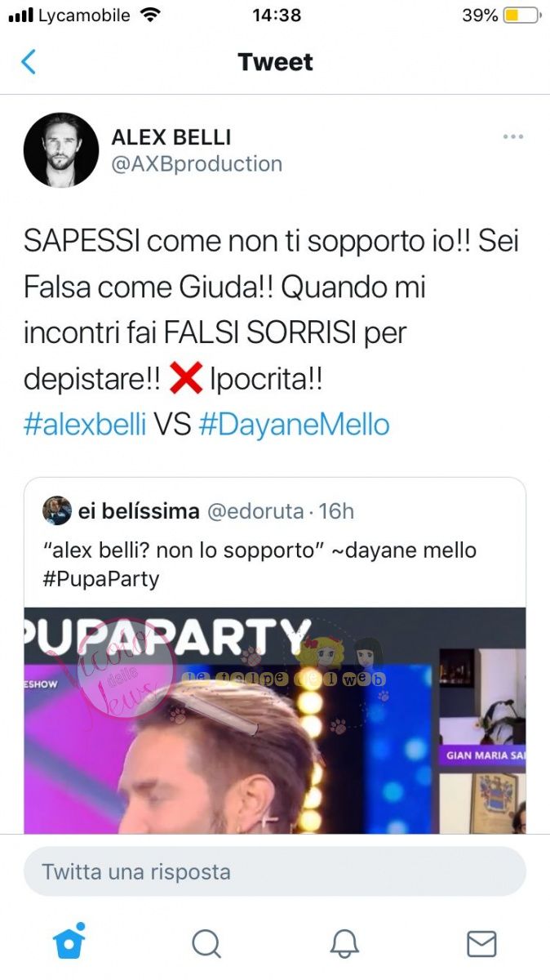Open the PupaParty image in quoted tweet
This screenshot has height=980, width=550.
click(x=275, y=720)
